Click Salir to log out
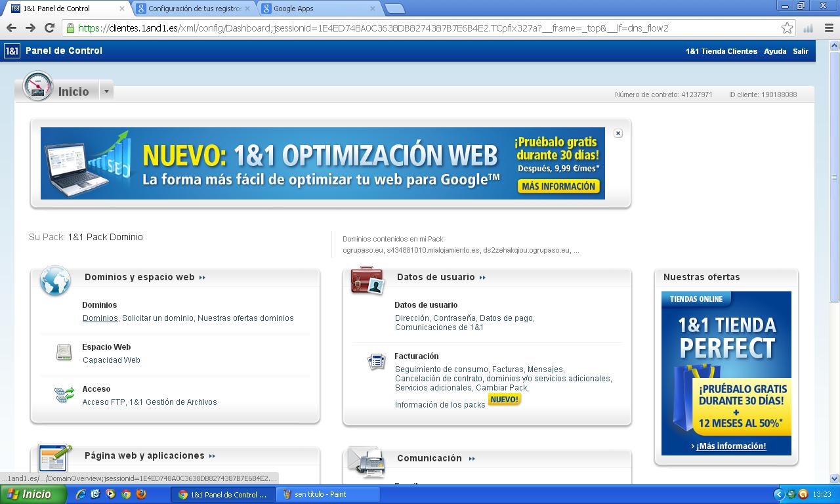 click(x=801, y=51)
